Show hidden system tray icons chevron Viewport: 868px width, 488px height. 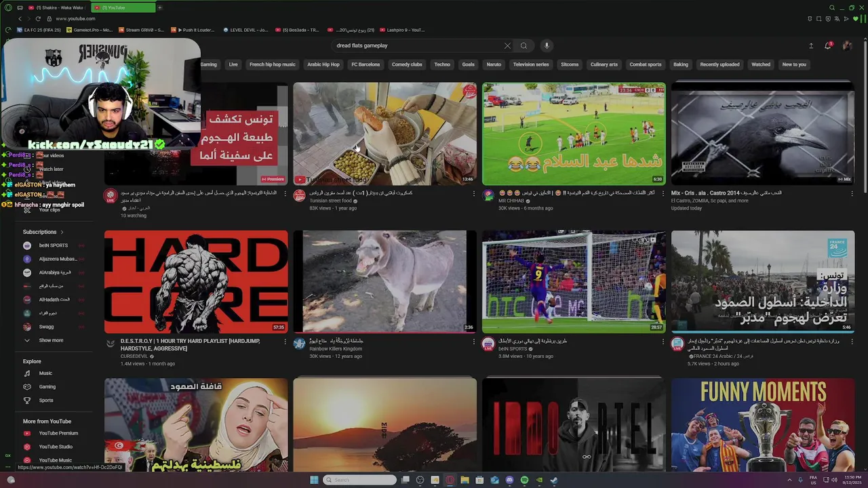pos(789,480)
